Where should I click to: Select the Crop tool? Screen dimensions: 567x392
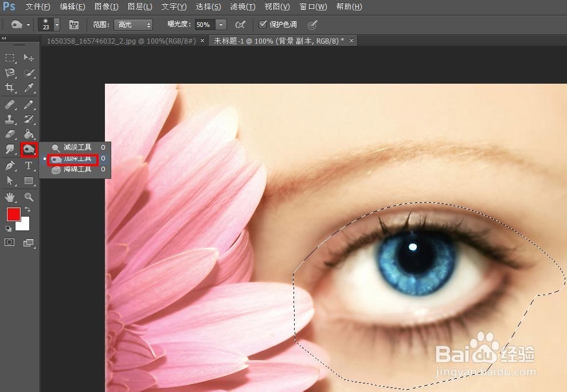coord(10,88)
